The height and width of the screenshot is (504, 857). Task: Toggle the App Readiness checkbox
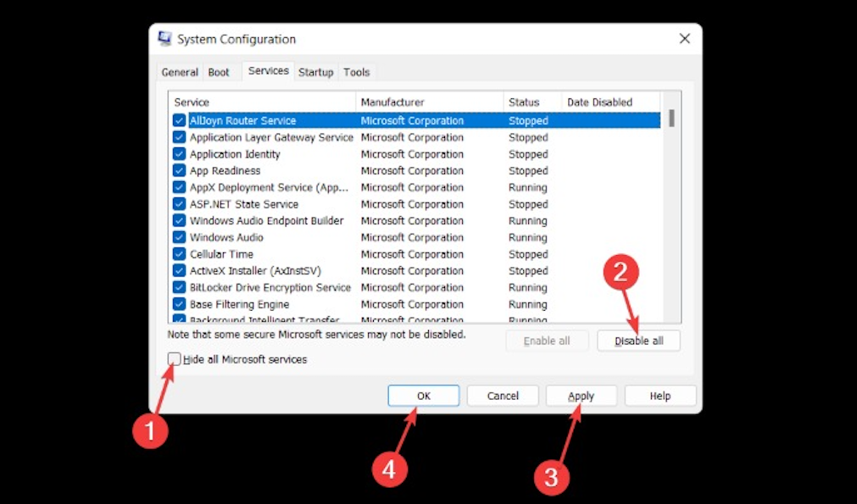tap(179, 171)
